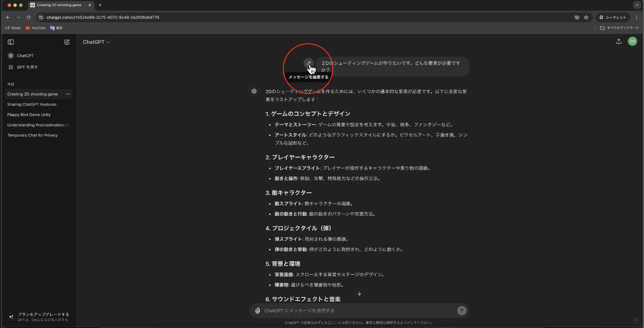The image size is (644, 328).
Task: Open the 翻訳 bookmark
Action: pos(56,28)
